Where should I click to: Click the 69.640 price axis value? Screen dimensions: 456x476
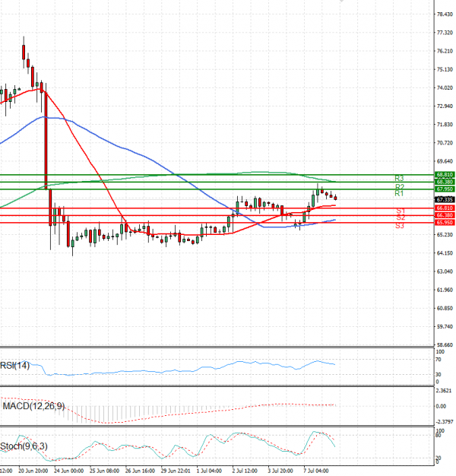pyautogui.click(x=445, y=161)
